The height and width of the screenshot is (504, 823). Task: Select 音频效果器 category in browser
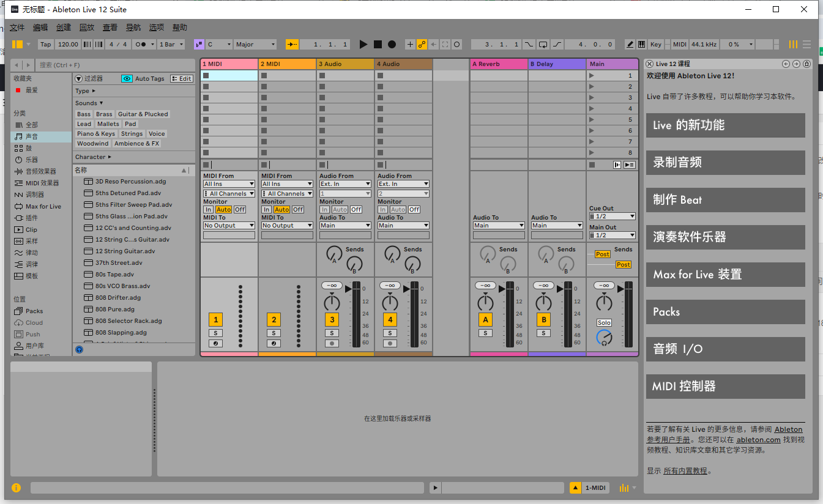pos(41,171)
